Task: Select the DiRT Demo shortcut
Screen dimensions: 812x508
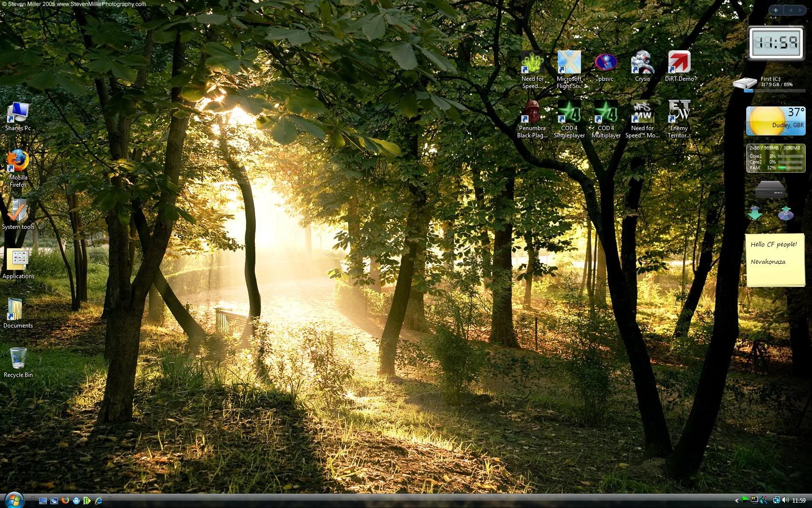Action: coord(679,67)
